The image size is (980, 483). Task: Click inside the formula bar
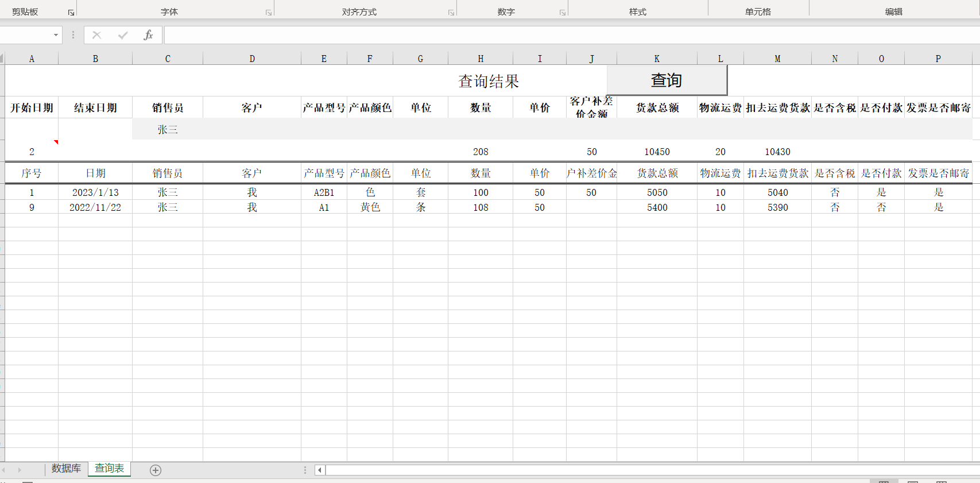572,35
